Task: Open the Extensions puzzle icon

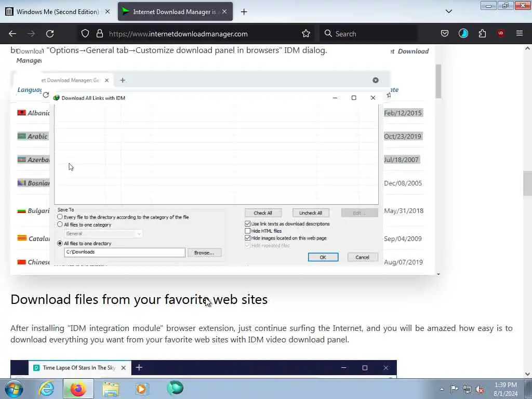Action: 482,34
